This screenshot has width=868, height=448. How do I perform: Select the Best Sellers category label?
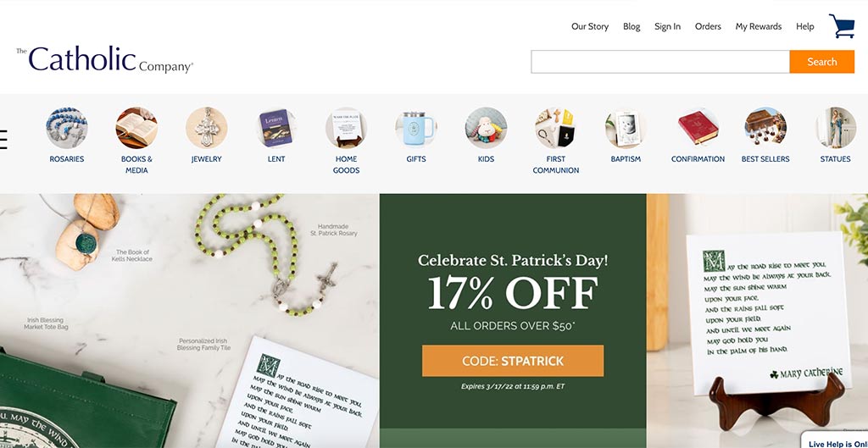point(765,158)
